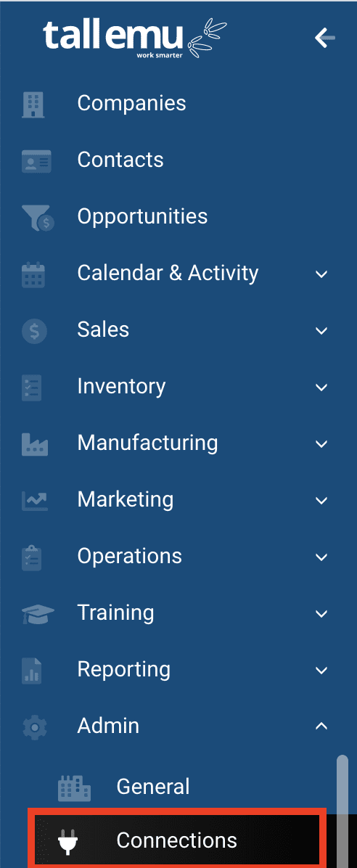Expand the Calendar & Activity chevron

321,274
